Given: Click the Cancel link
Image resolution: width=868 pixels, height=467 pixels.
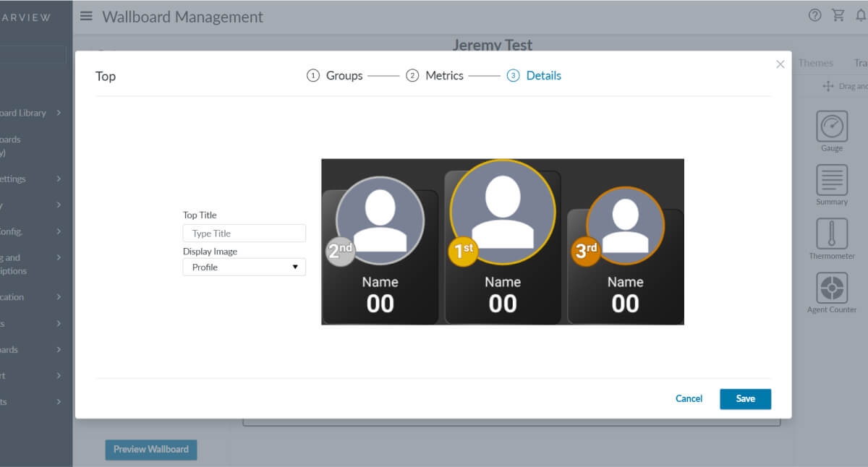Looking at the screenshot, I should coord(689,398).
